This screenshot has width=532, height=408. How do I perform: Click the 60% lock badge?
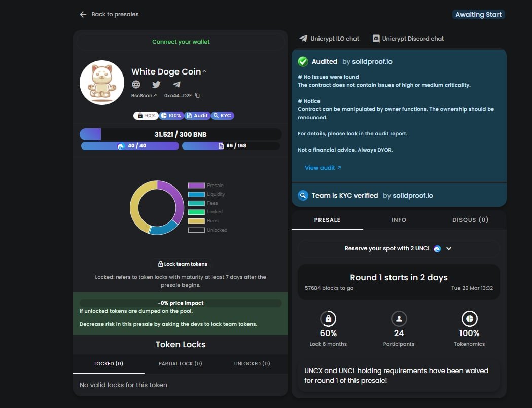pyautogui.click(x=146, y=116)
